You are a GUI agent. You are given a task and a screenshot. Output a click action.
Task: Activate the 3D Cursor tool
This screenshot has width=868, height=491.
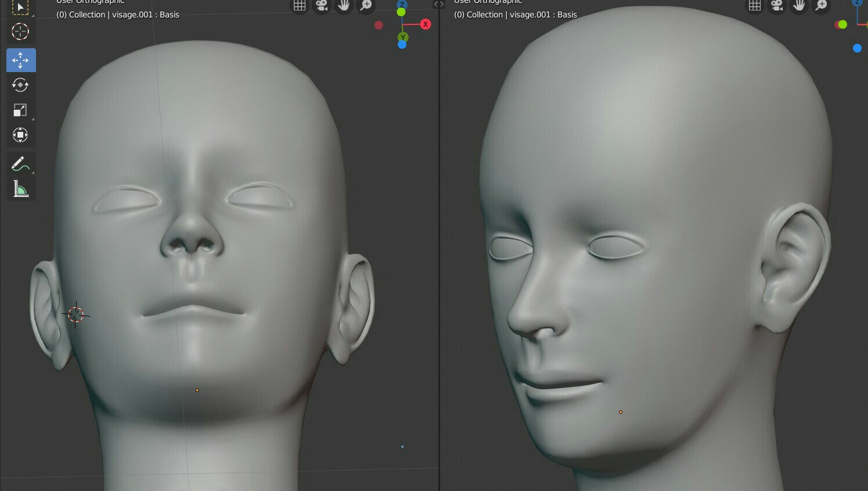point(20,31)
